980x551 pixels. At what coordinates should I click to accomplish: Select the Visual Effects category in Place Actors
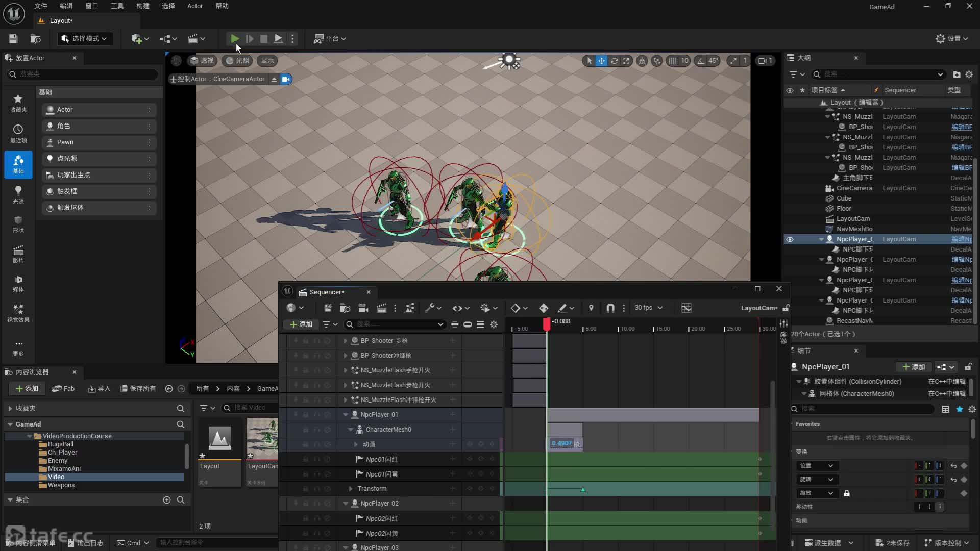(18, 313)
